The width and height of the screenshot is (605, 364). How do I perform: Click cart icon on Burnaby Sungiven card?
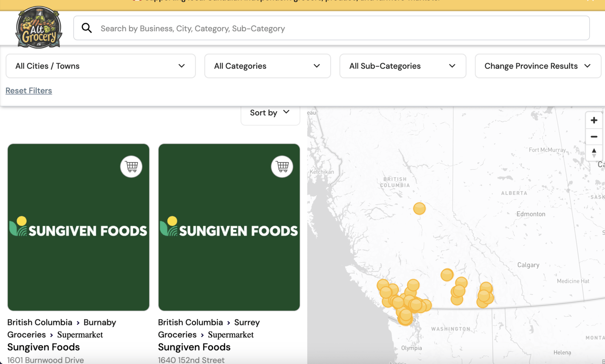131,166
